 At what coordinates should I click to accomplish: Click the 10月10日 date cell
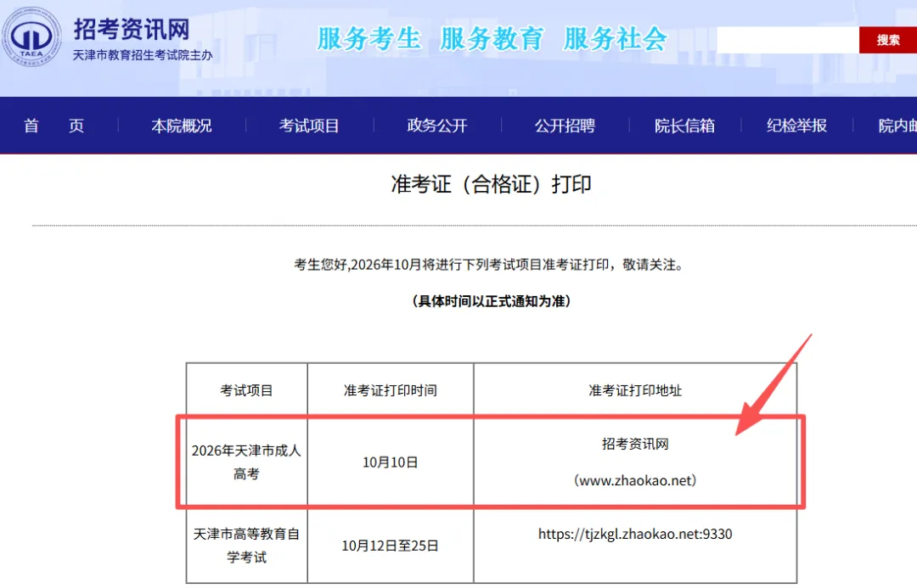click(390, 462)
